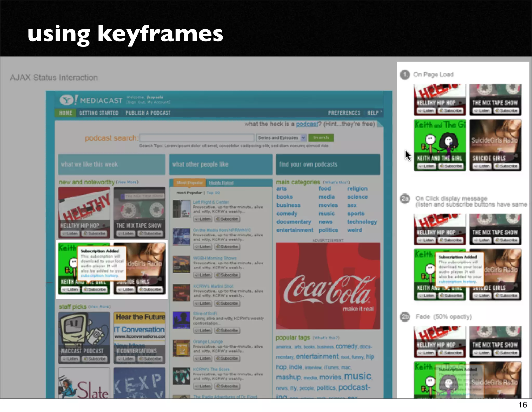Open the Series and Episodes dropdown
532x412 pixels.
281,138
